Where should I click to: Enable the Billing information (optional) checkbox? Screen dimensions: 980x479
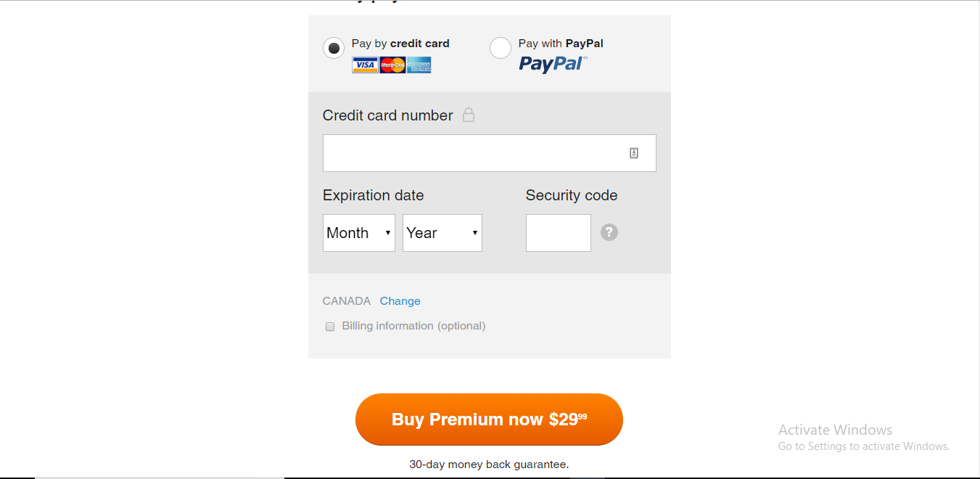pyautogui.click(x=330, y=327)
